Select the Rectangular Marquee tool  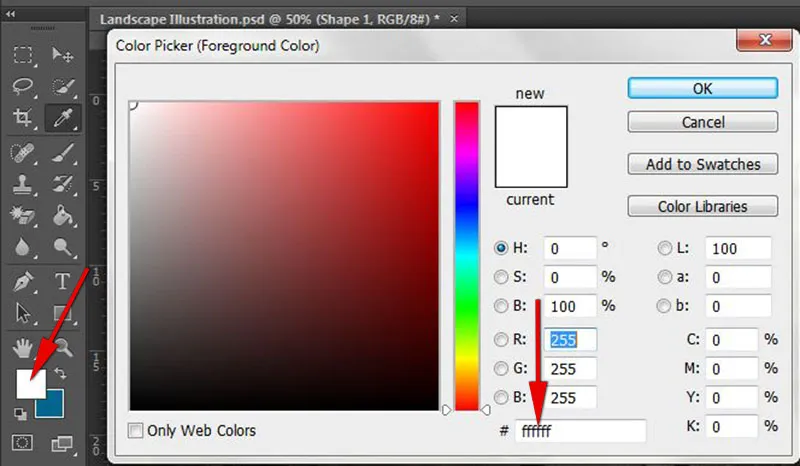tap(23, 54)
